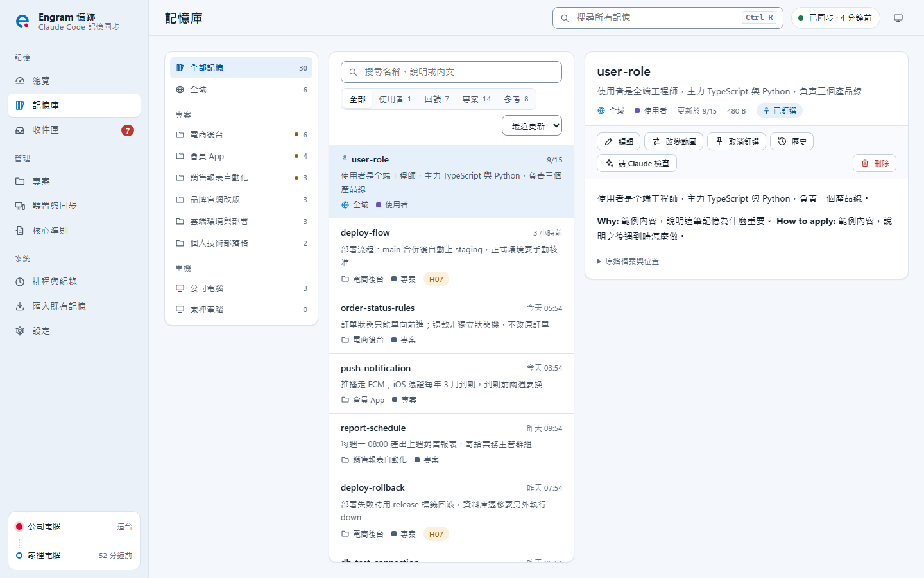
Task: Toggle the 已釘選 pinned badge
Action: [780, 110]
